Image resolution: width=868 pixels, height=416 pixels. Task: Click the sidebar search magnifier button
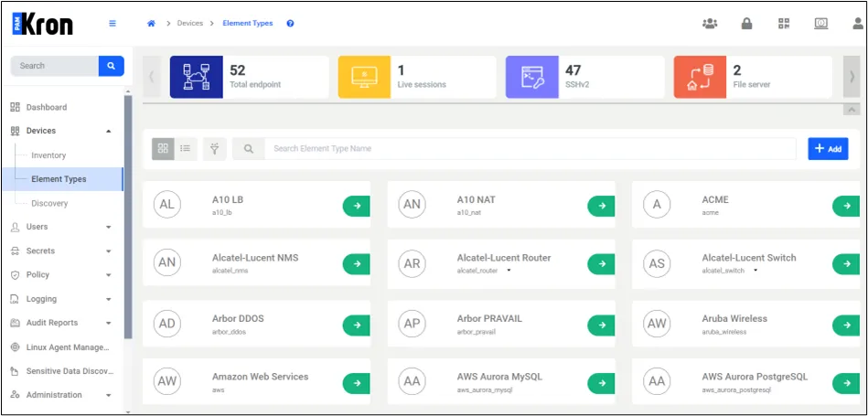pyautogui.click(x=112, y=66)
